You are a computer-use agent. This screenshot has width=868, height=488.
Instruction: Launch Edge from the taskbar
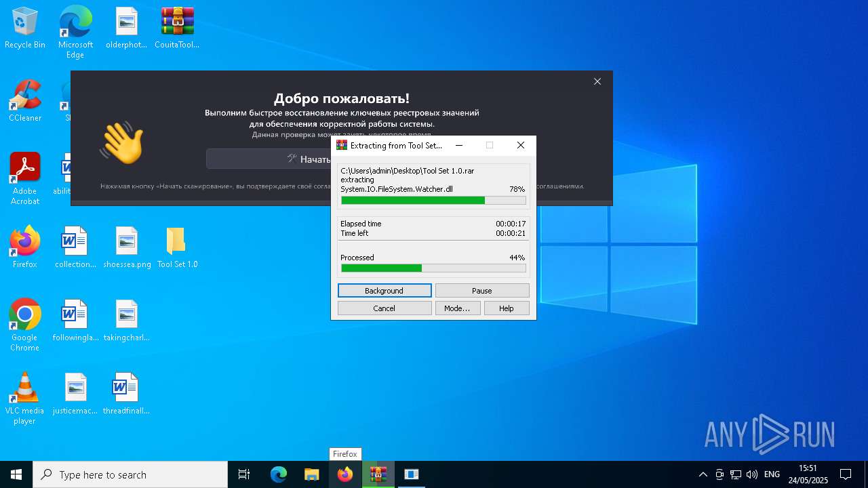(279, 474)
